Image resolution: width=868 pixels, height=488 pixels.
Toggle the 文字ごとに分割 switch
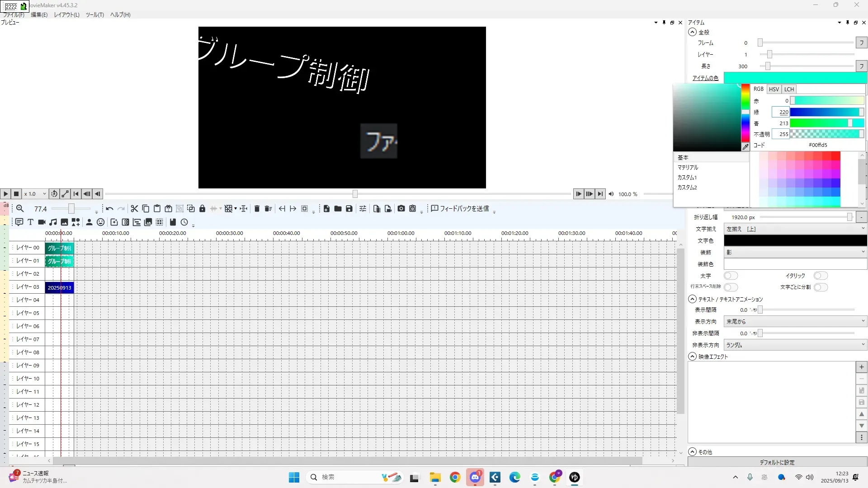pyautogui.click(x=820, y=287)
